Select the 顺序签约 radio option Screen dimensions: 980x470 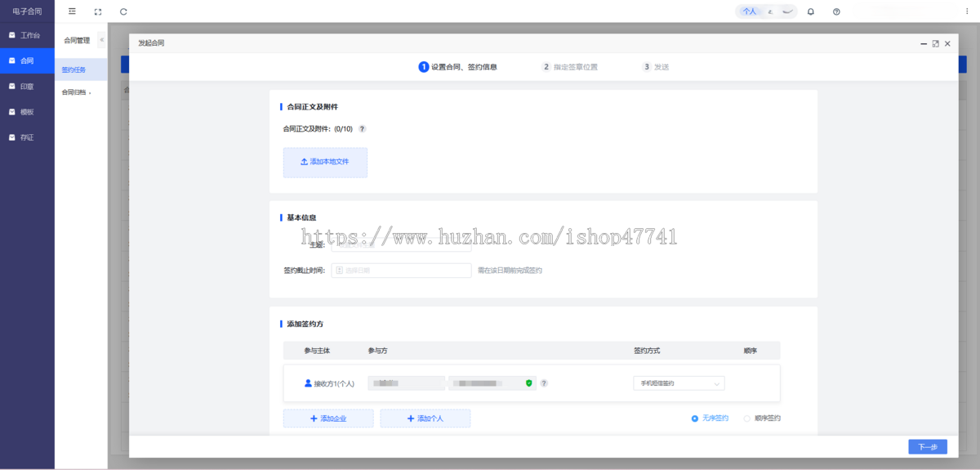click(x=762, y=419)
